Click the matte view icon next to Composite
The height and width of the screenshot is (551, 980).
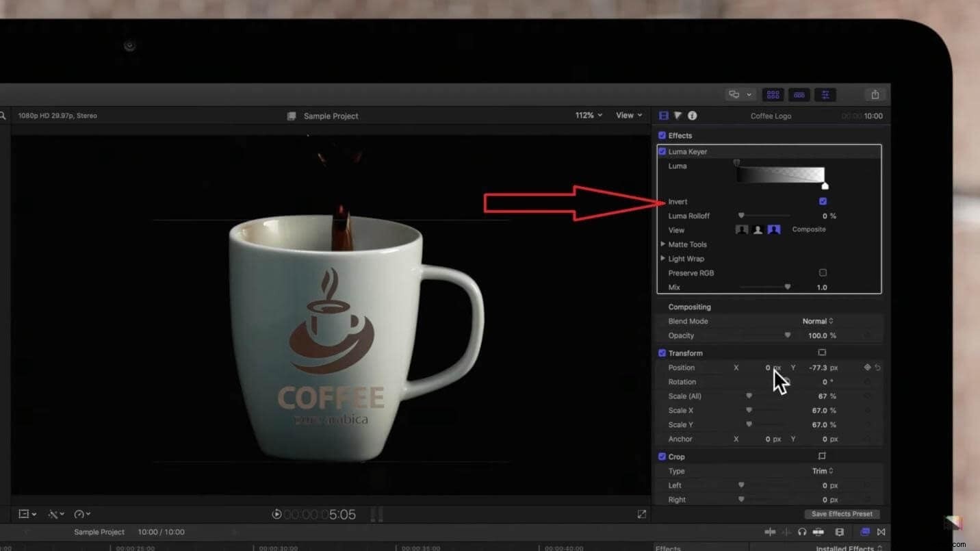pos(759,231)
